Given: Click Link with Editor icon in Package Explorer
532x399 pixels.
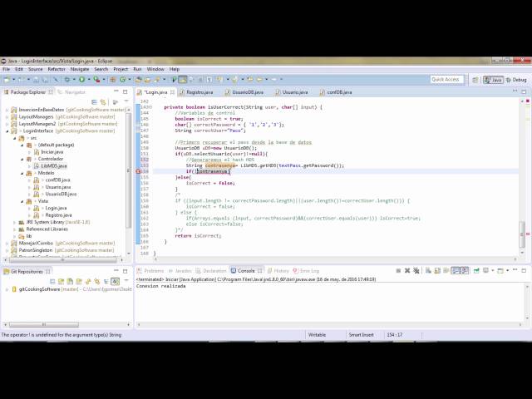Looking at the screenshot, I should point(103,101).
